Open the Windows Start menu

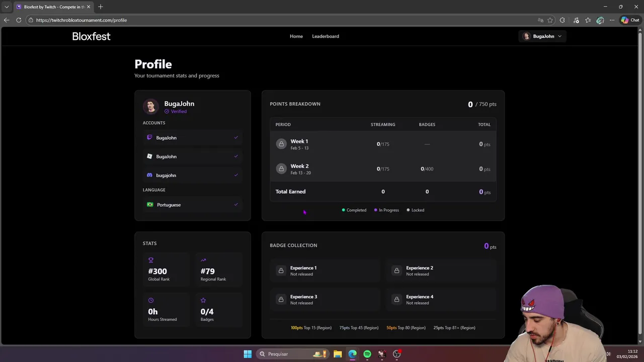(x=248, y=354)
